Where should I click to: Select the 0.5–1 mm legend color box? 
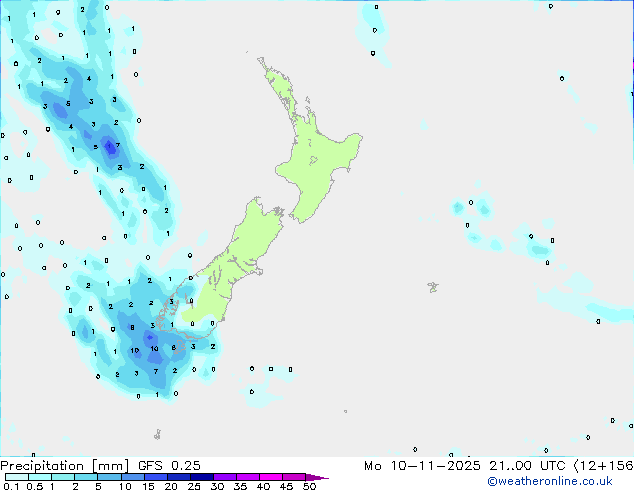click(x=40, y=477)
